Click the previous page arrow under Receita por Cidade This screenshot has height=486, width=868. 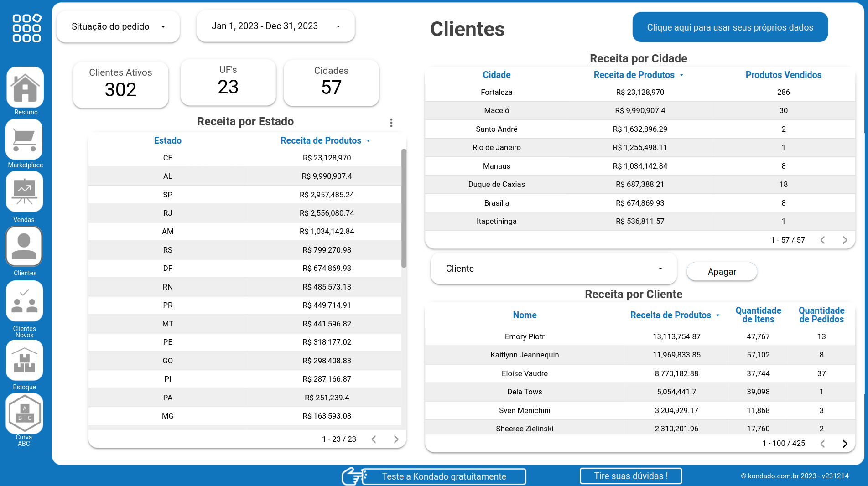823,240
